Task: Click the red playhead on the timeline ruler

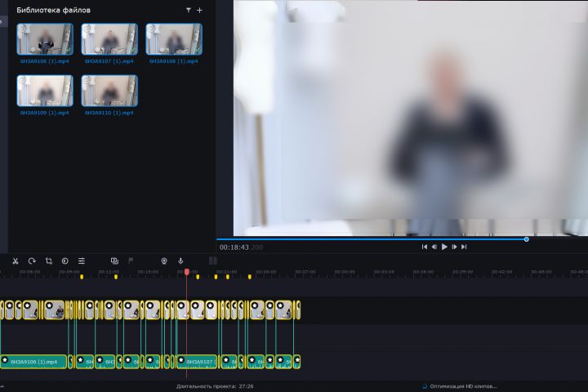Action: [187, 272]
